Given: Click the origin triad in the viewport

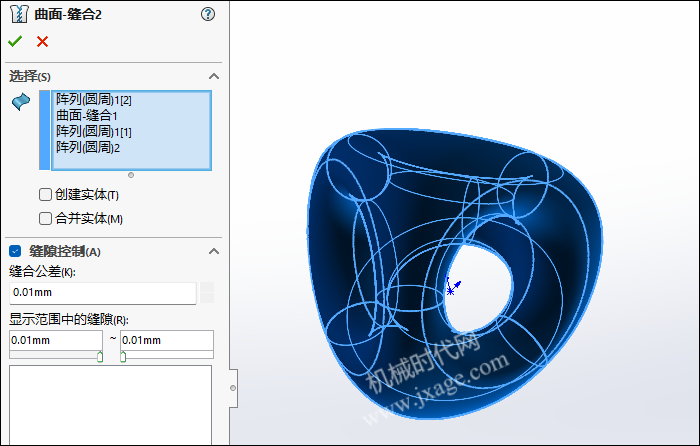Looking at the screenshot, I should [x=453, y=287].
